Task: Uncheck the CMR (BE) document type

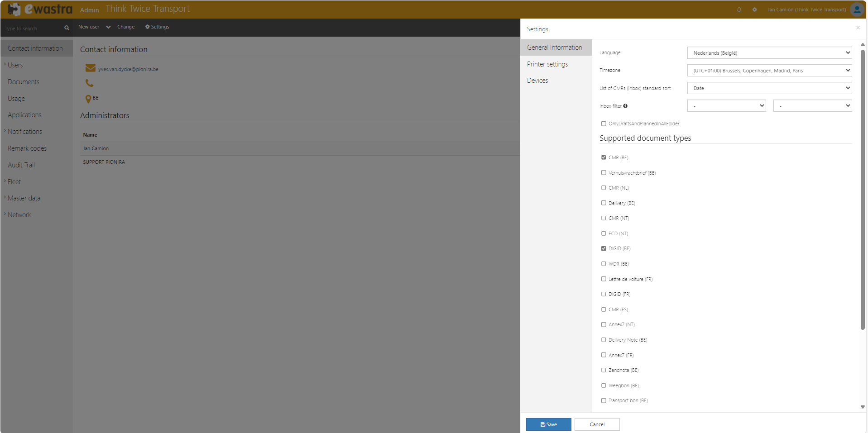Action: (604, 157)
